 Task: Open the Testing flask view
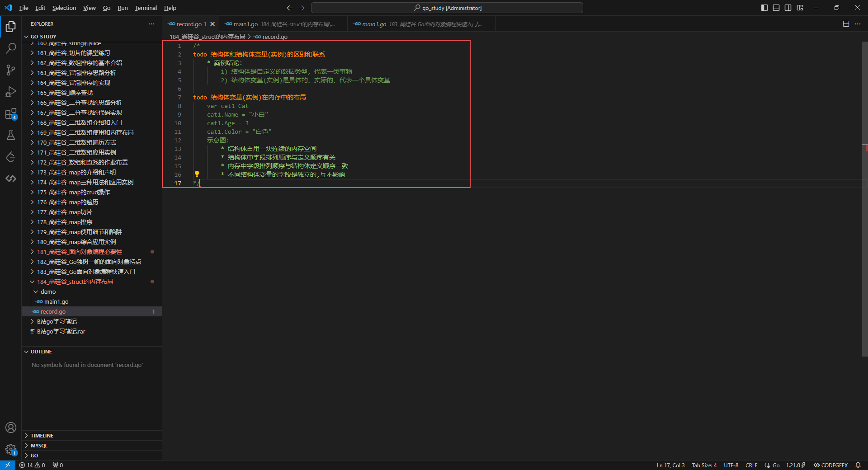pyautogui.click(x=11, y=135)
